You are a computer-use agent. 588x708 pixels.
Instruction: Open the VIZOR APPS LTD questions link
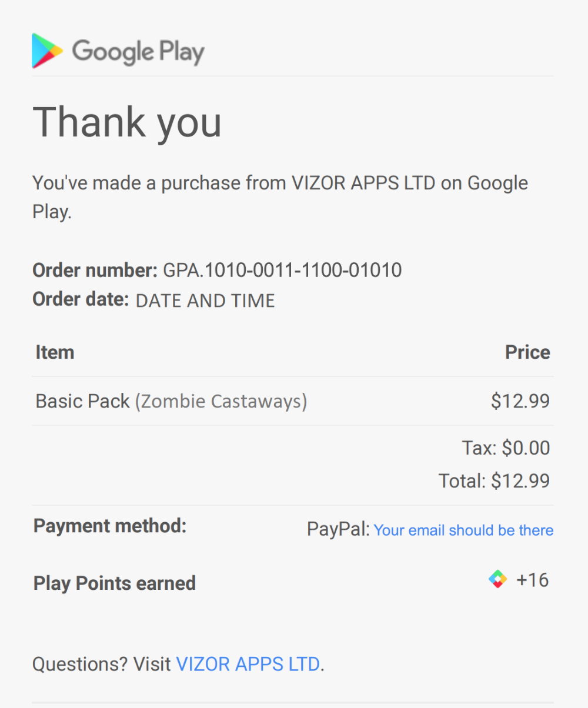click(248, 664)
